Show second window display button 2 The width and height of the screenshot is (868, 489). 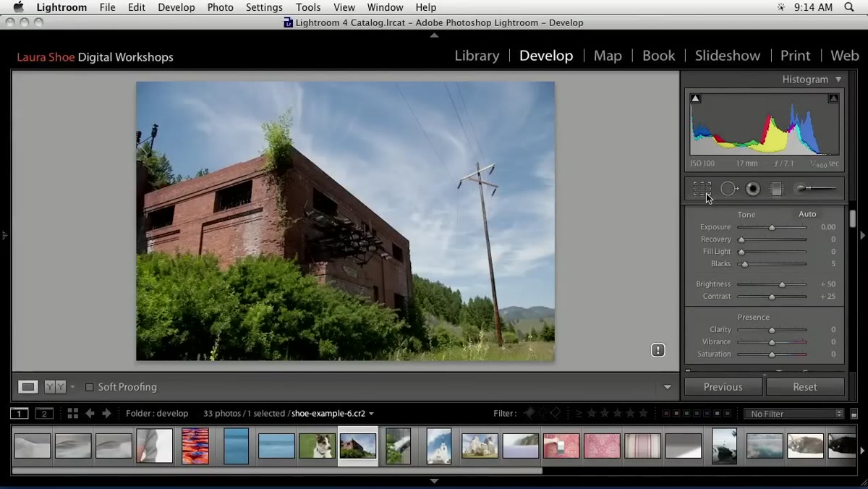(x=45, y=414)
